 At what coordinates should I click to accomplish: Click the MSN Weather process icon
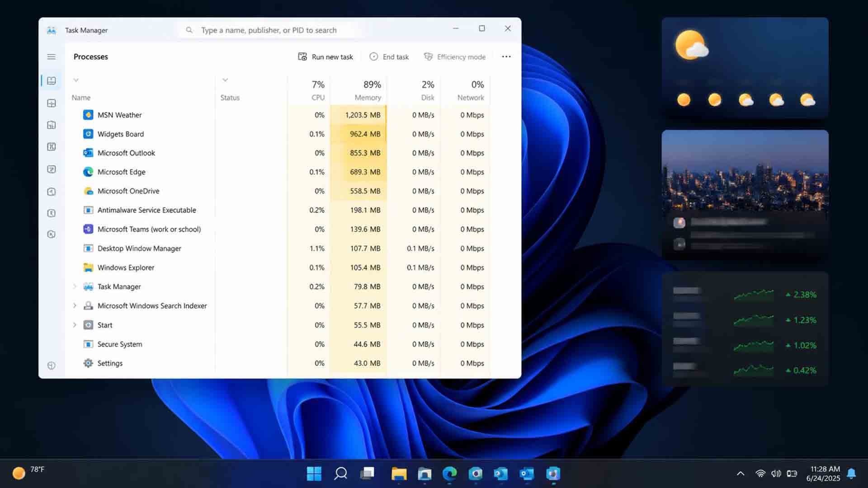coord(88,115)
